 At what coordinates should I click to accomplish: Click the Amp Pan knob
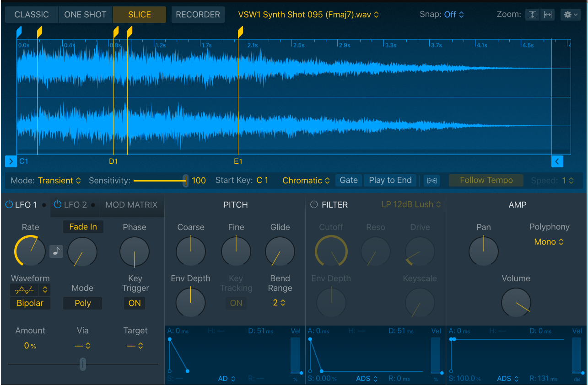[484, 251]
